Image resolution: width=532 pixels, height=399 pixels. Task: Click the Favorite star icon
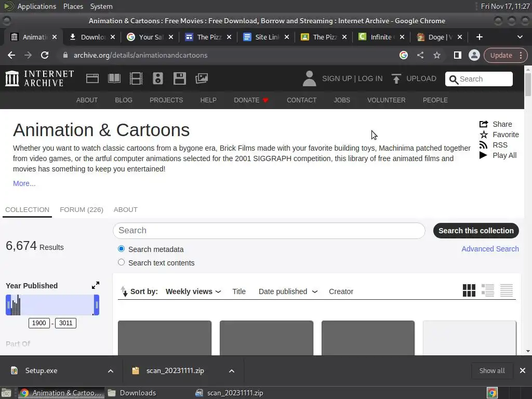pyautogui.click(x=484, y=135)
